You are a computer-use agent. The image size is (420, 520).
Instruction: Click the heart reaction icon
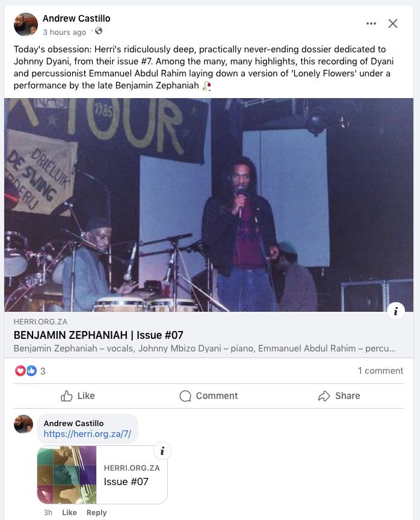click(20, 370)
